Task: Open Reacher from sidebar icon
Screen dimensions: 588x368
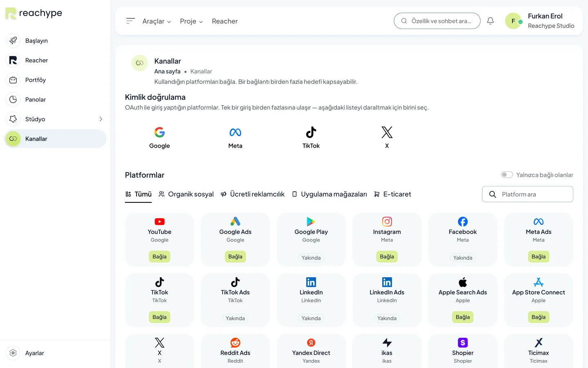Action: [x=13, y=60]
